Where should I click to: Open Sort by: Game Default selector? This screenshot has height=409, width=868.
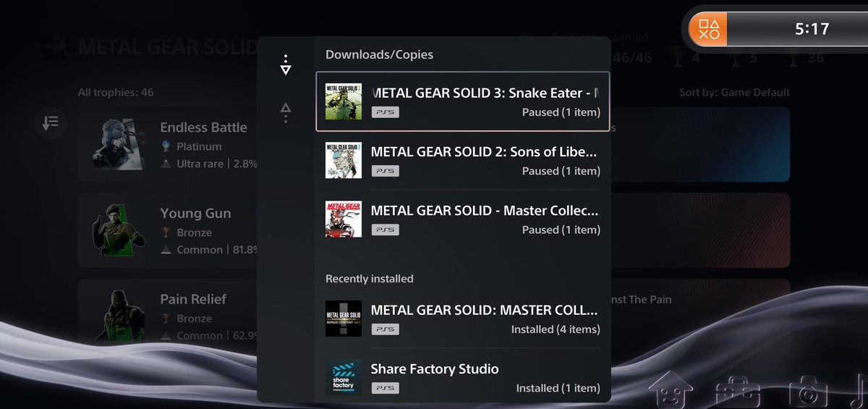click(x=734, y=93)
